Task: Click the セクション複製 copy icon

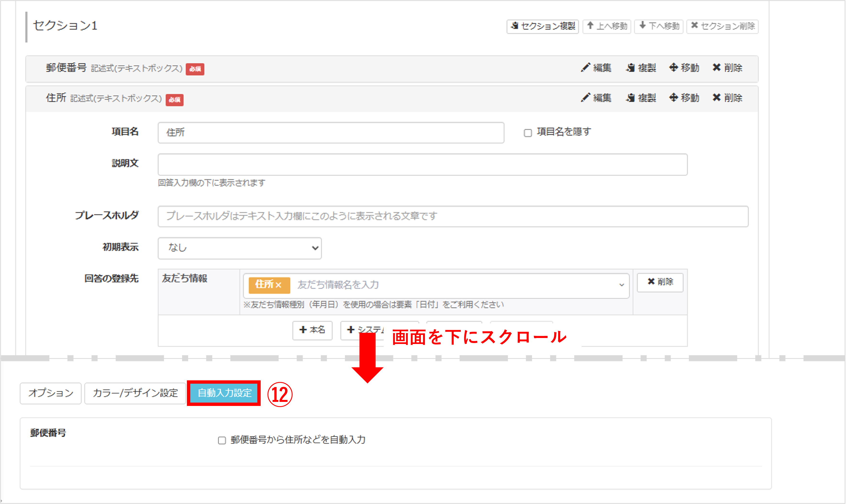Action: click(x=514, y=27)
